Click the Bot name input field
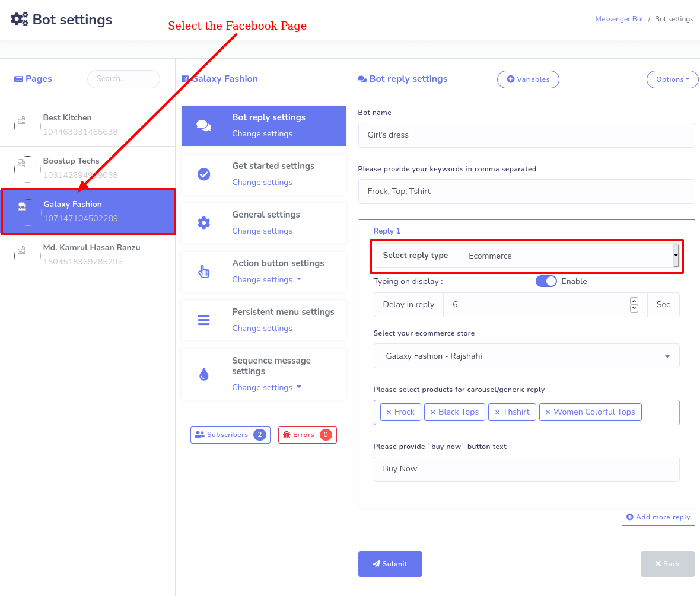This screenshot has width=700, height=596. [526, 135]
